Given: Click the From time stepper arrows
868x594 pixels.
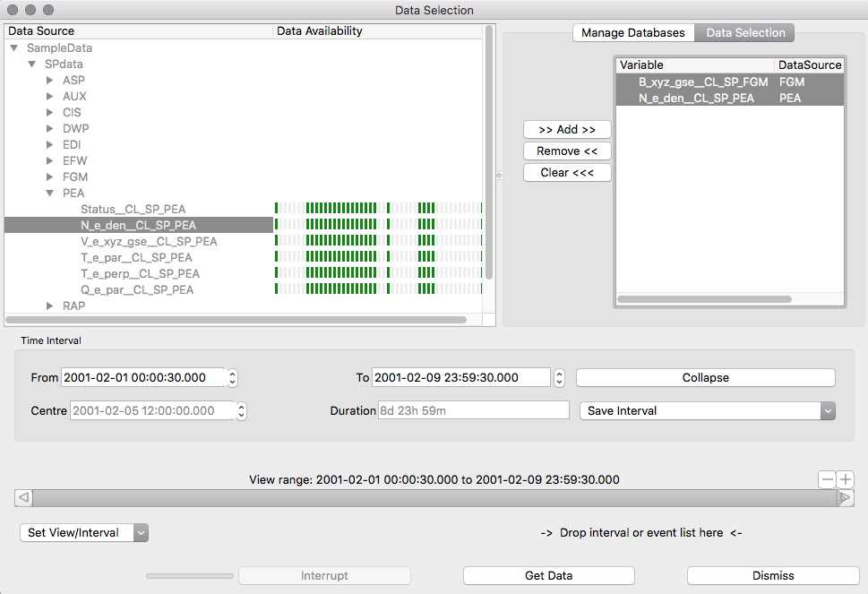Looking at the screenshot, I should (233, 378).
